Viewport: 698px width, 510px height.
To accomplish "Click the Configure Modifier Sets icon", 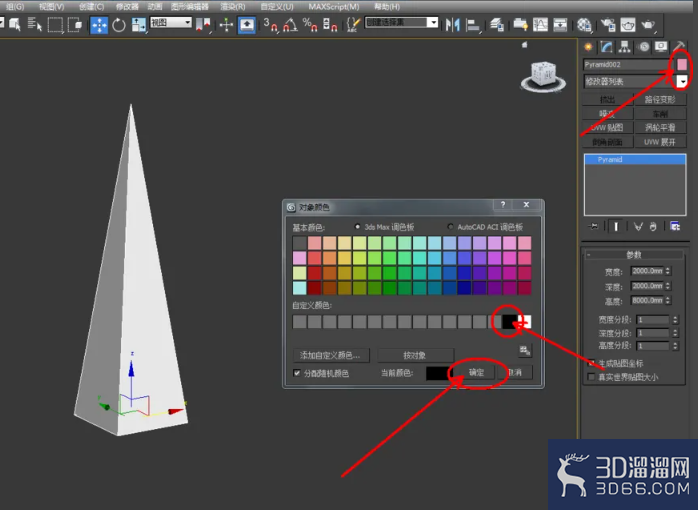I will [675, 227].
